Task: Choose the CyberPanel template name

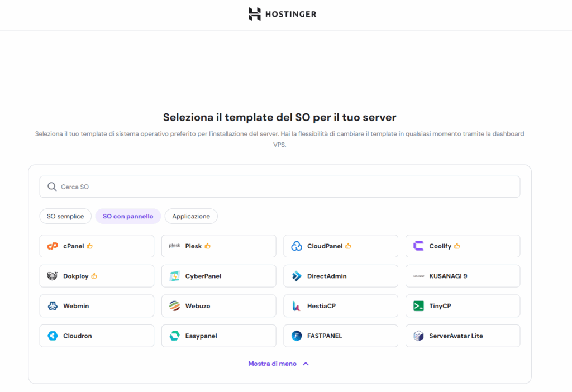Action: 203,276
